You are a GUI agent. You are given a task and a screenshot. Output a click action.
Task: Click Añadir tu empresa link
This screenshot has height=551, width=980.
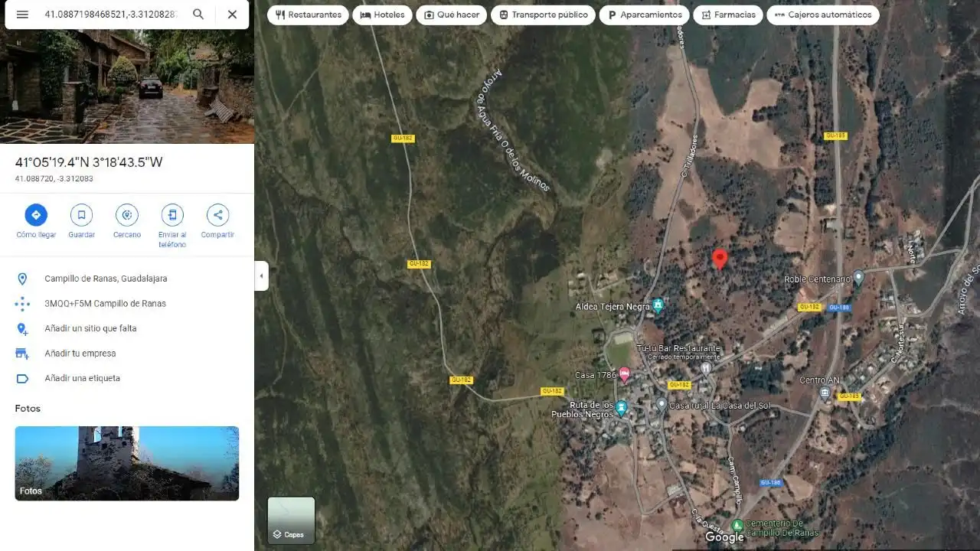(x=127, y=354)
